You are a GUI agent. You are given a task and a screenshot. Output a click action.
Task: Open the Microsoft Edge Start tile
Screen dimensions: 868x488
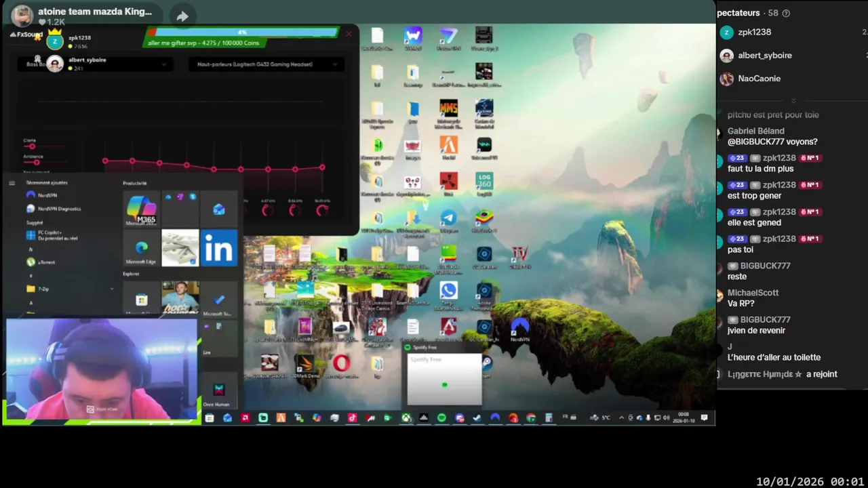[x=142, y=248]
